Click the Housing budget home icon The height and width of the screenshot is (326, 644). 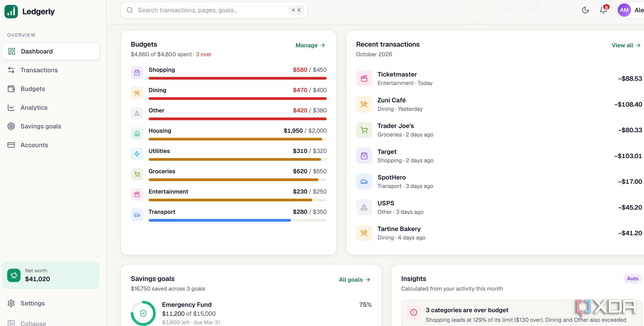tap(137, 134)
